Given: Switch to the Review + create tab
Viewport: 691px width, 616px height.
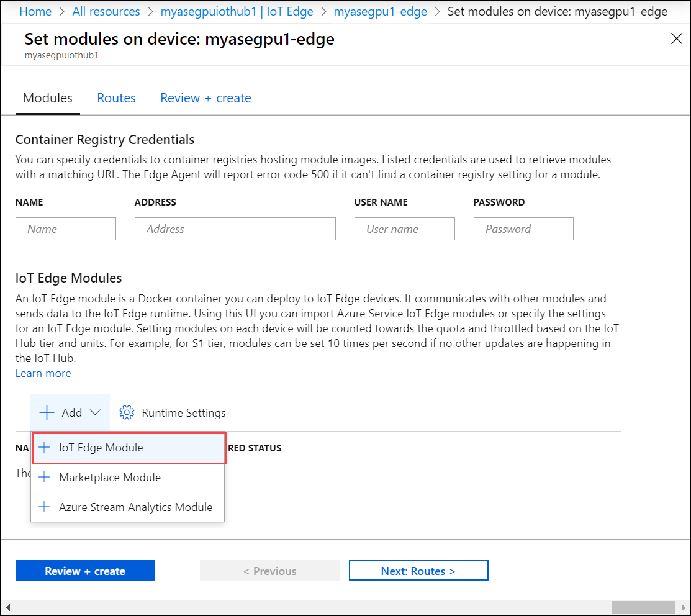Looking at the screenshot, I should click(205, 97).
